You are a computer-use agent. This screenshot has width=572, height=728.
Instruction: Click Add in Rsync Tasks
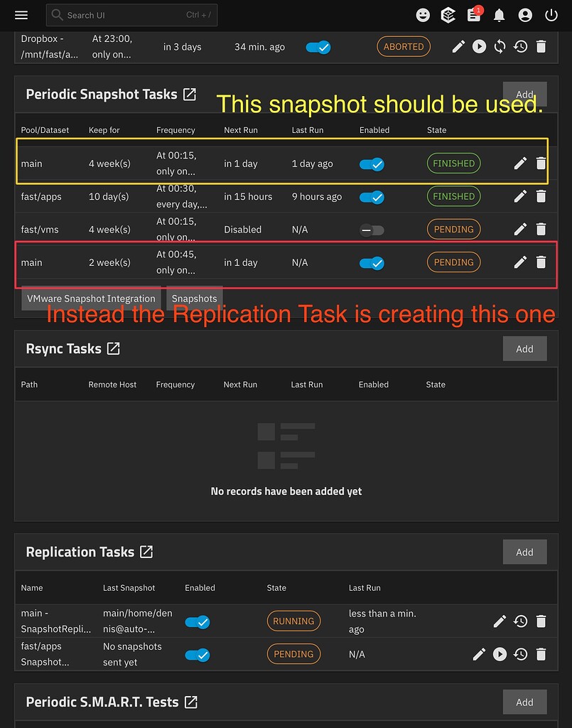[524, 348]
